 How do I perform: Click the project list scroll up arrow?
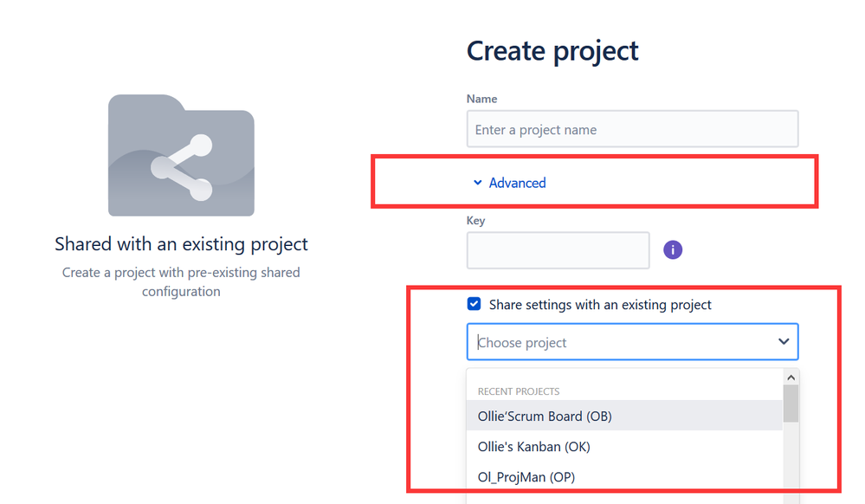791,378
